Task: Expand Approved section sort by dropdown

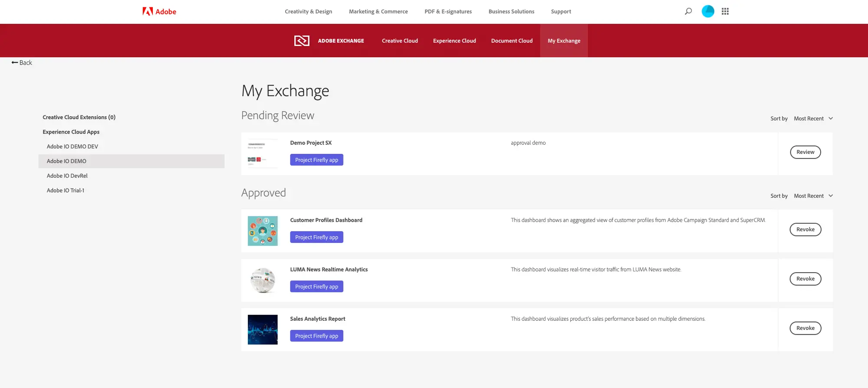Action: tap(813, 196)
